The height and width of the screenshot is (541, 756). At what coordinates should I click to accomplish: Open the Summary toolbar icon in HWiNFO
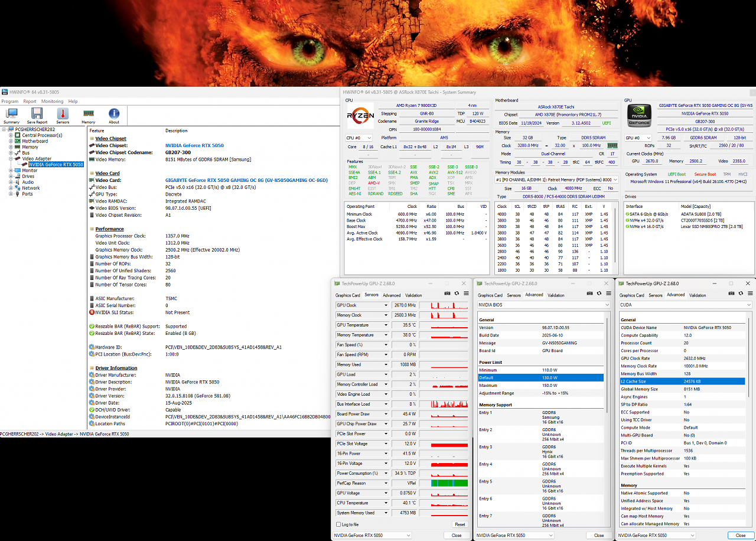click(11, 115)
